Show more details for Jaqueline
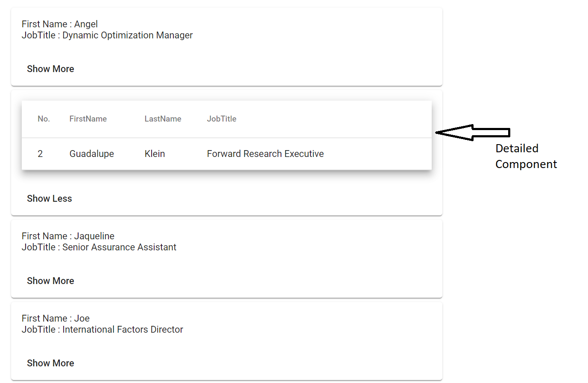 [x=50, y=281]
